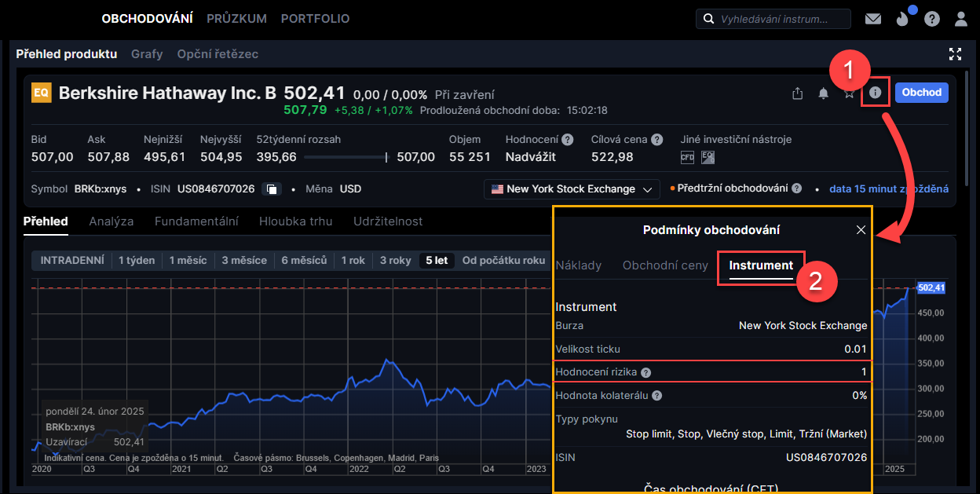
Task: Open the Fundamentální tab
Action: [196, 221]
